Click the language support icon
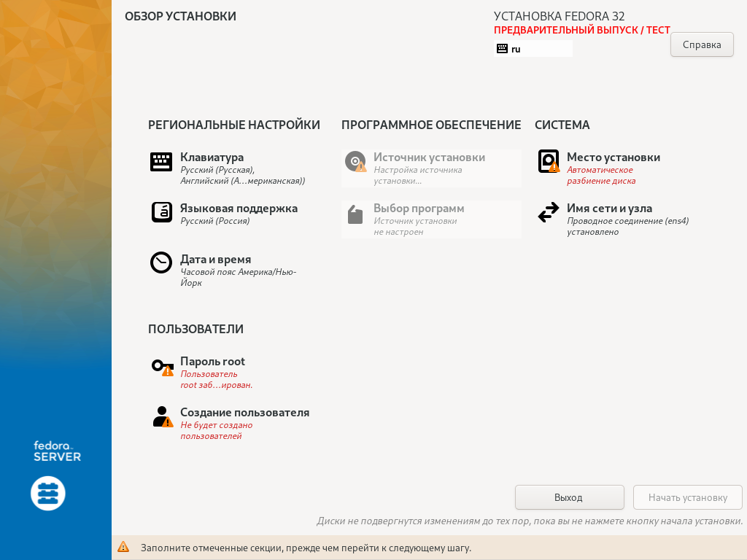The width and height of the screenshot is (747, 560). click(161, 212)
